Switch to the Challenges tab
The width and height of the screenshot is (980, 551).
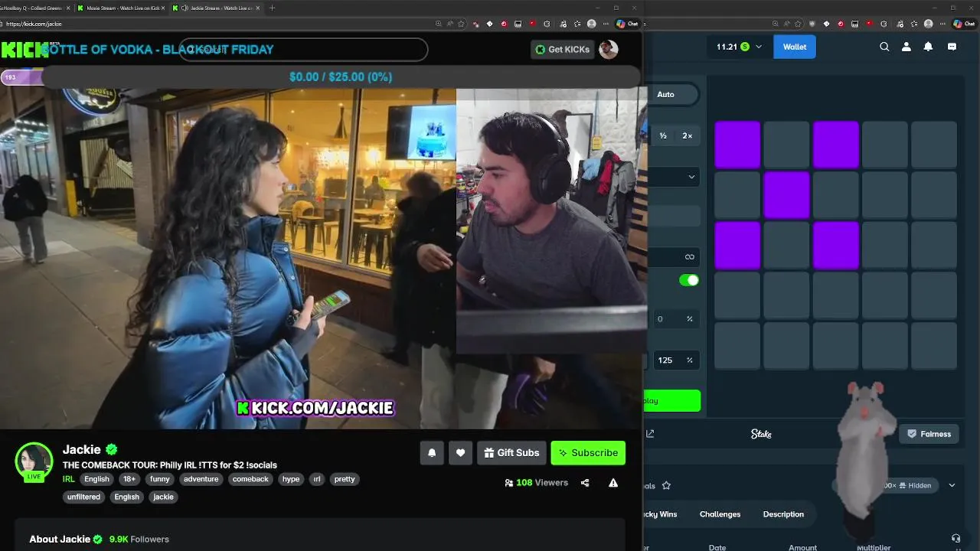(x=720, y=514)
